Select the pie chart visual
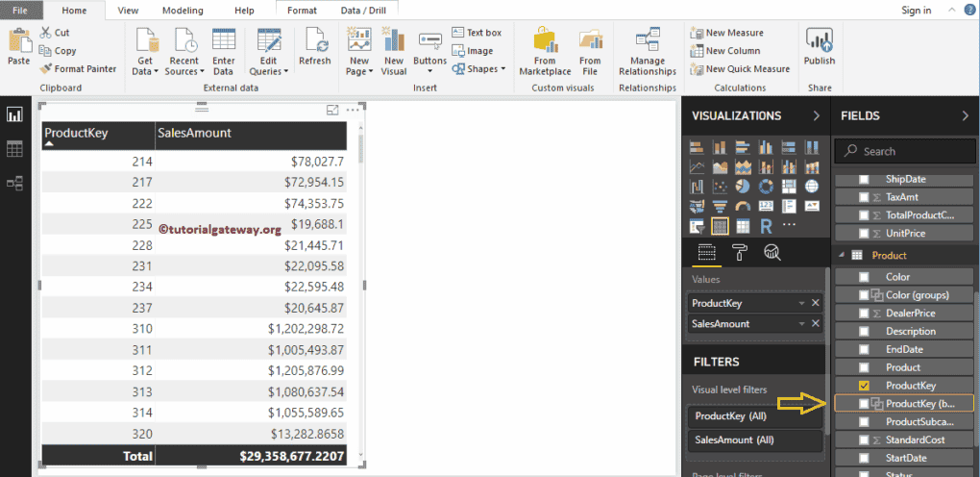 click(x=743, y=187)
